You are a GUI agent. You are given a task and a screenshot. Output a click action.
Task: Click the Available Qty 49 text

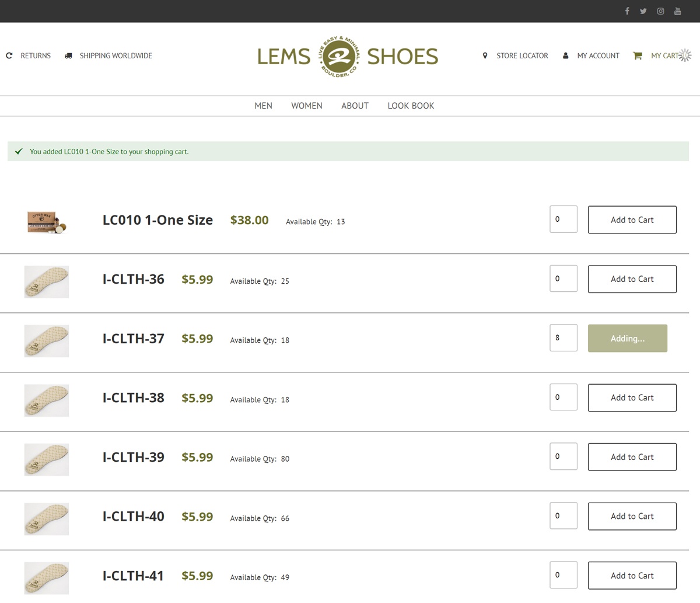coord(260,577)
